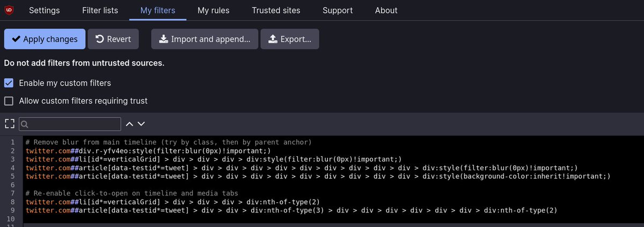
Task: Apply changes to custom filters
Action: [x=45, y=39]
